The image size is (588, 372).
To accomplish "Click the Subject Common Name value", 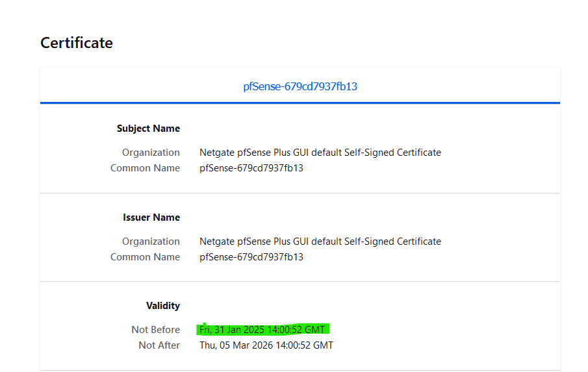I will [251, 168].
